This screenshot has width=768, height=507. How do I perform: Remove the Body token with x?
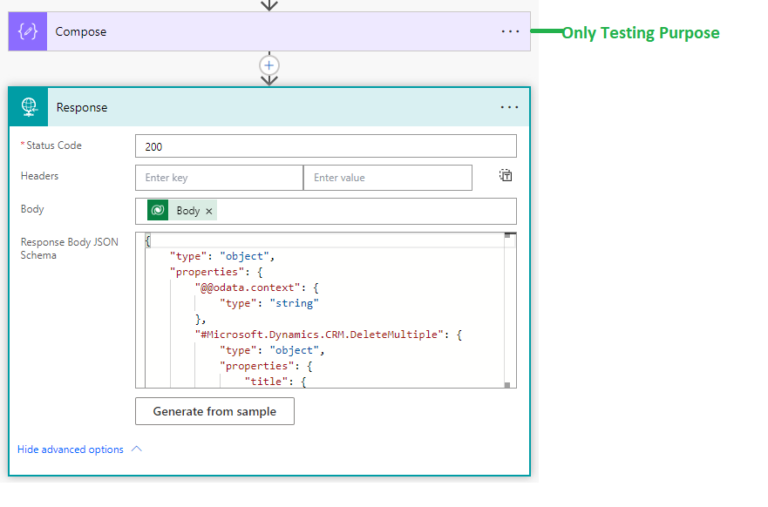click(x=209, y=211)
